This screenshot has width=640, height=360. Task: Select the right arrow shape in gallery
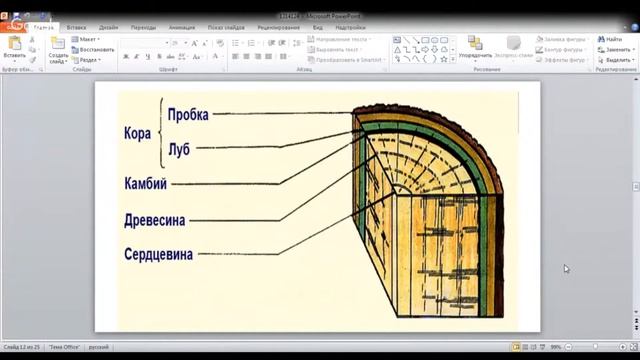[x=425, y=50]
